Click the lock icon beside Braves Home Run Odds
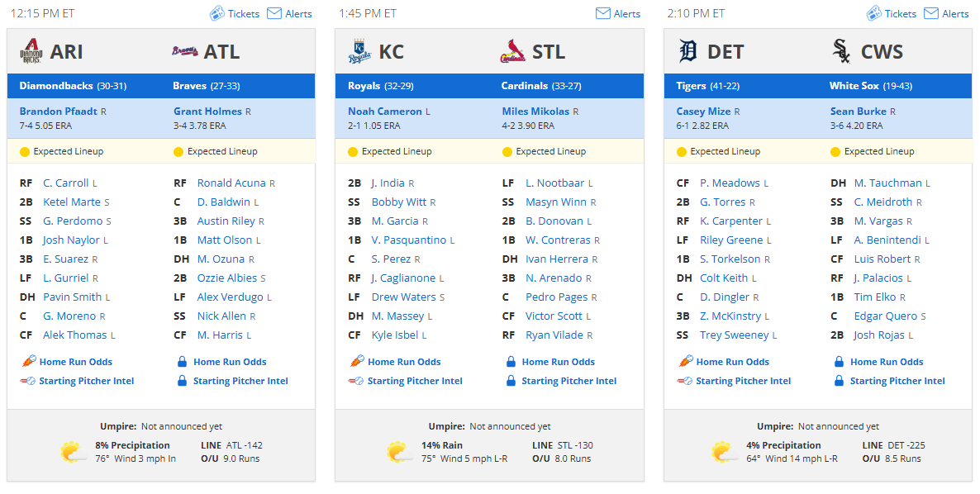 [x=182, y=362]
